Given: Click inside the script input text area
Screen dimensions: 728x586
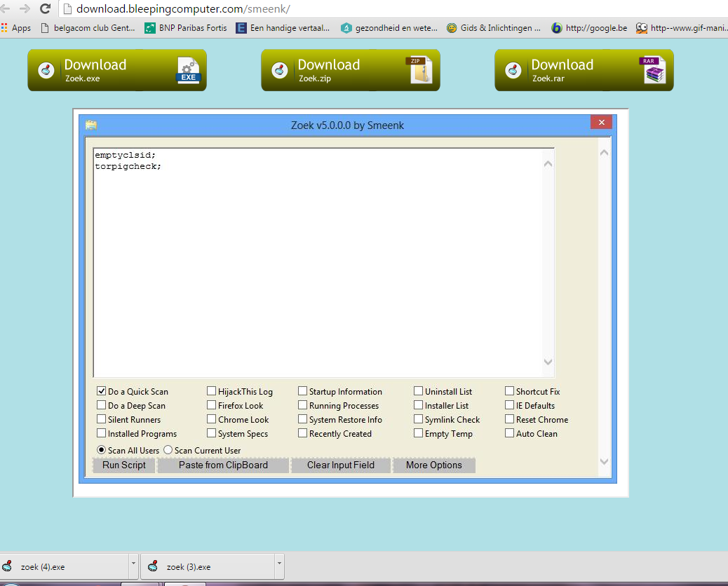Looking at the screenshot, I should [x=318, y=263].
